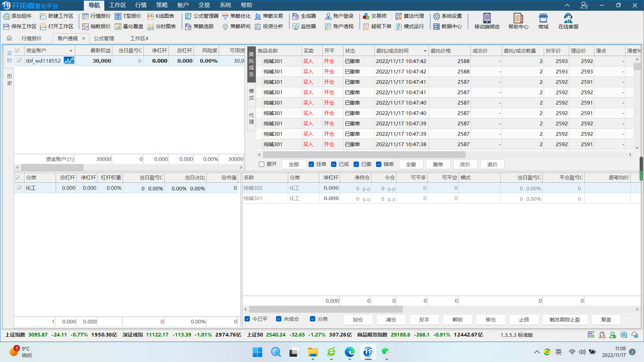Open the 策略 menu
This screenshot has height=362, width=644.
(x=162, y=5)
